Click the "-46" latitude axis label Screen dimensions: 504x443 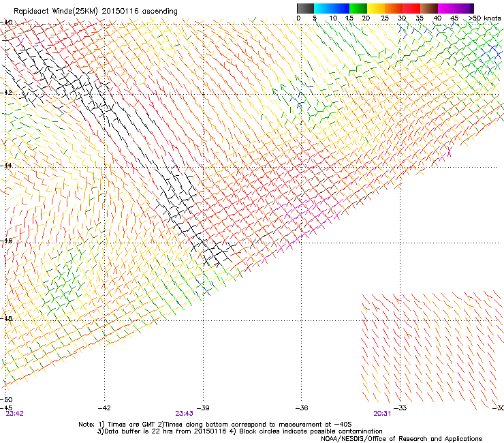click(x=6, y=241)
